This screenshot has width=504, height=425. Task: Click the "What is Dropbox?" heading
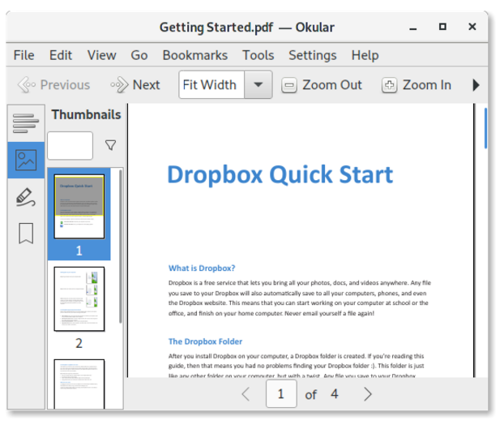click(202, 268)
